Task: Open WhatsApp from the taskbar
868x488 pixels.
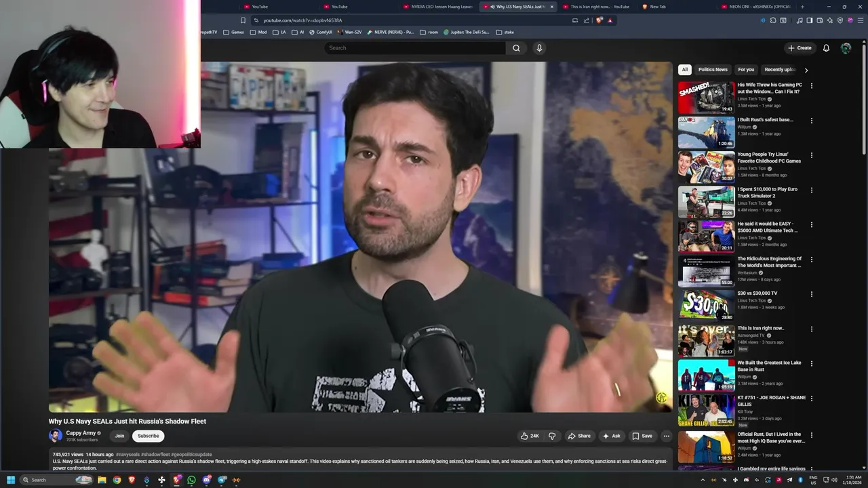Action: pyautogui.click(x=191, y=480)
